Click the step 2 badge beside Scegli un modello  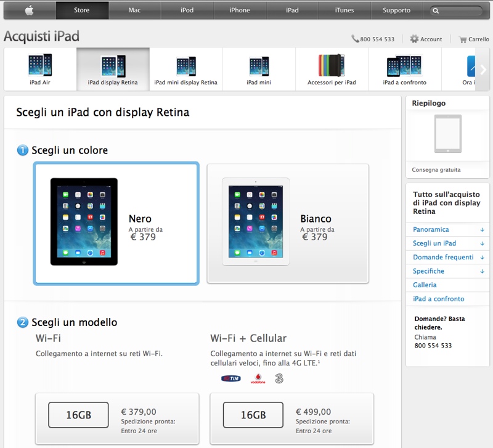(23, 322)
